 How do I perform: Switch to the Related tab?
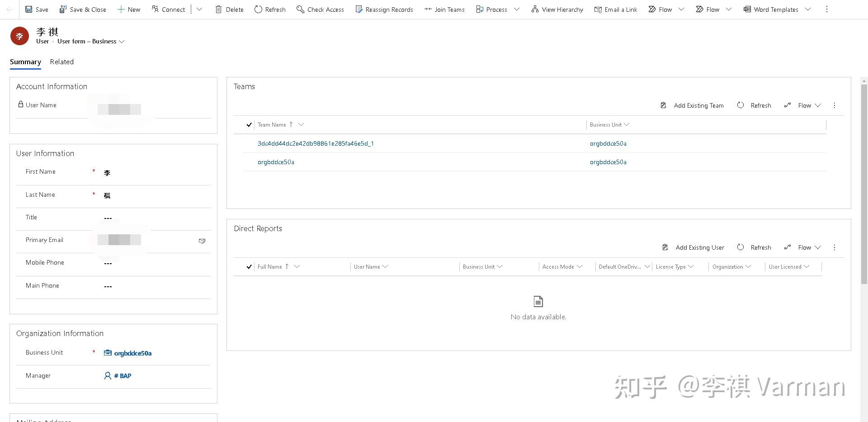tap(62, 62)
